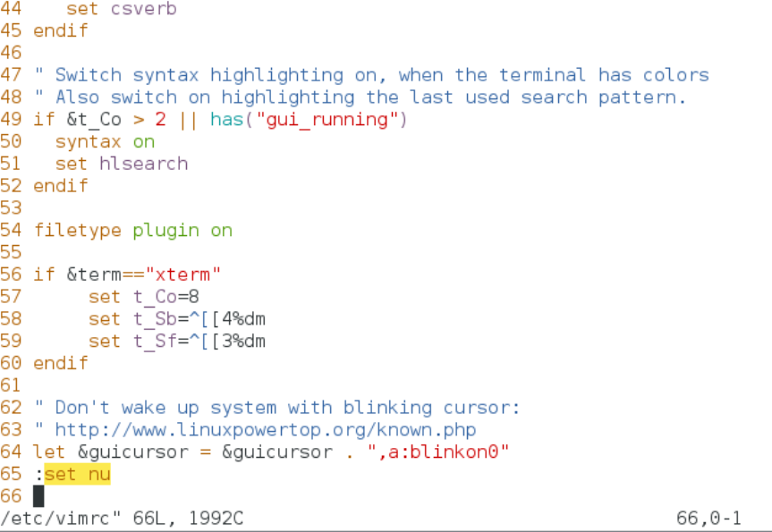Image resolution: width=772 pixels, height=532 pixels.
Task: Click 'endif' on line 60
Action: tap(61, 363)
